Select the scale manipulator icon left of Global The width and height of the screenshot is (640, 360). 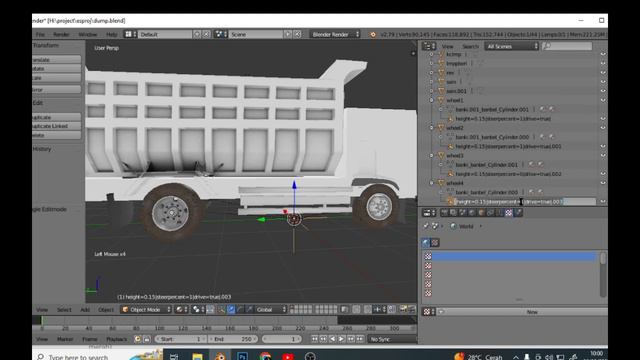249,310
